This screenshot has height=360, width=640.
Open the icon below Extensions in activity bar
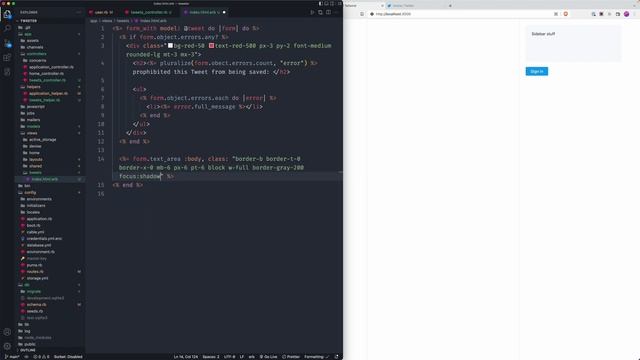pos(7,72)
